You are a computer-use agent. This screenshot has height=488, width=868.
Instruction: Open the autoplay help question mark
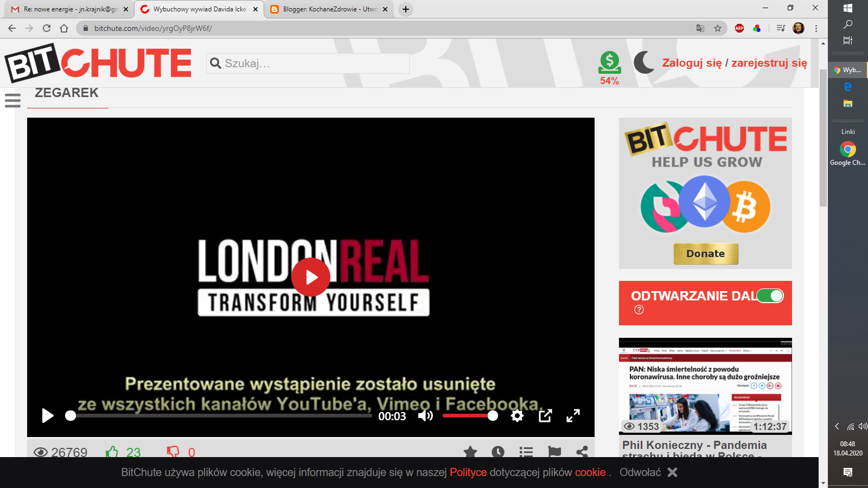coord(639,310)
